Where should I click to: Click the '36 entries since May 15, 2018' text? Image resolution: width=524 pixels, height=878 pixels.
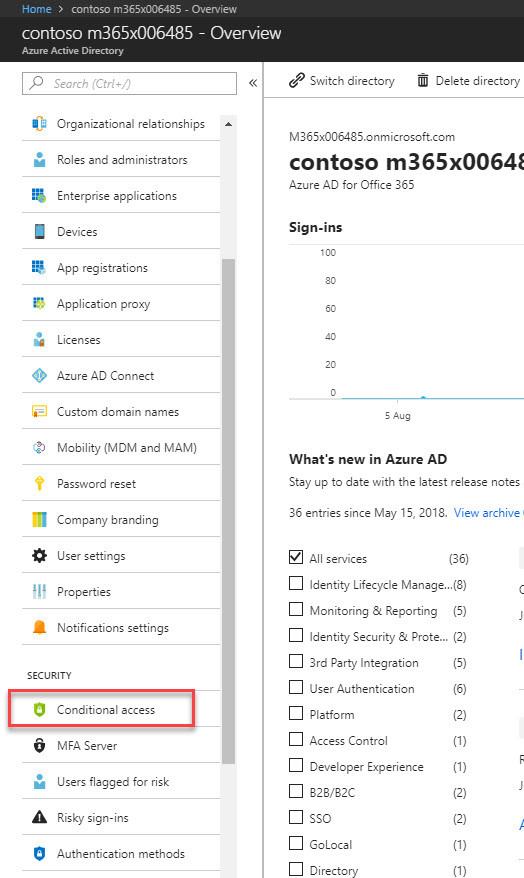368,513
